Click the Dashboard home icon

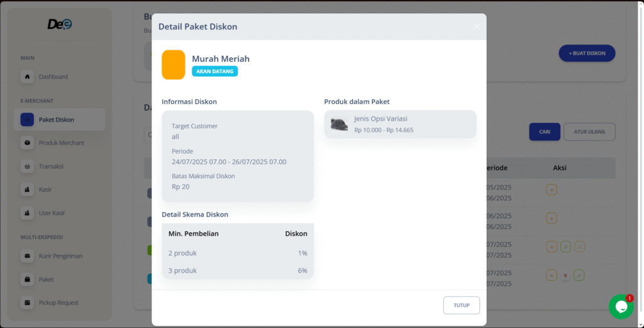tap(27, 76)
